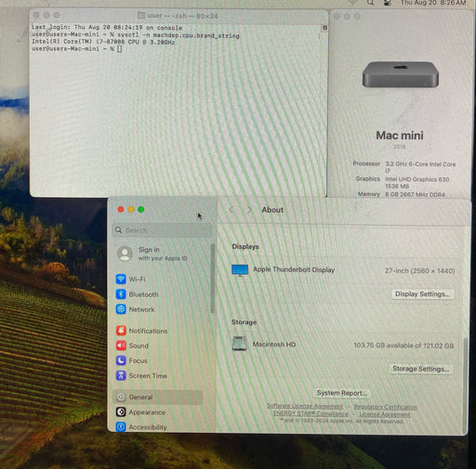Open Storage Settings
Image resolution: width=476 pixels, height=469 pixels.
coord(421,369)
